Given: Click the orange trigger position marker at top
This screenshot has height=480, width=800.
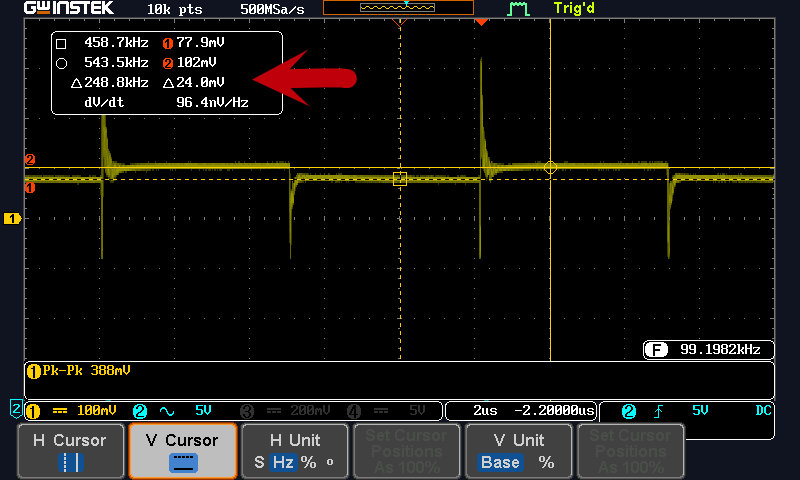Looking at the screenshot, I should 481,22.
